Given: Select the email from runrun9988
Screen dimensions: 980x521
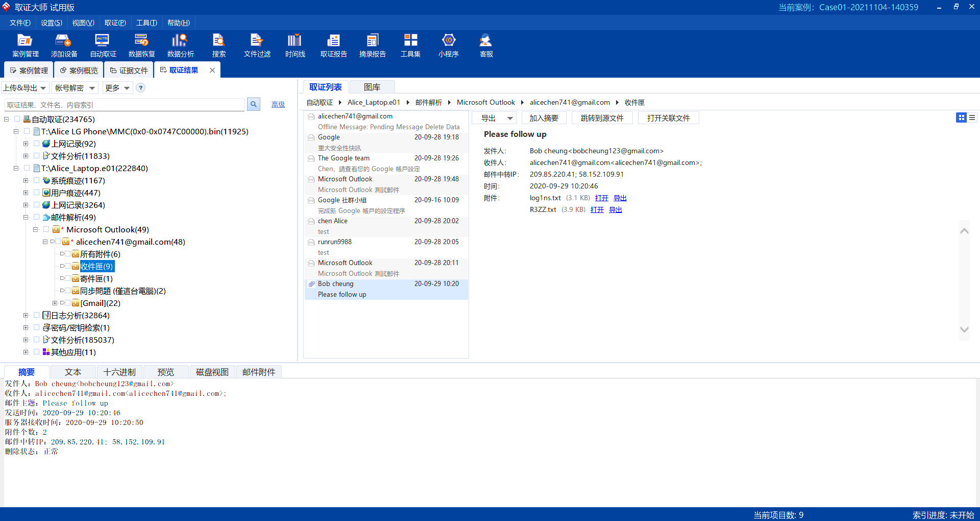Looking at the screenshot, I should point(386,247).
